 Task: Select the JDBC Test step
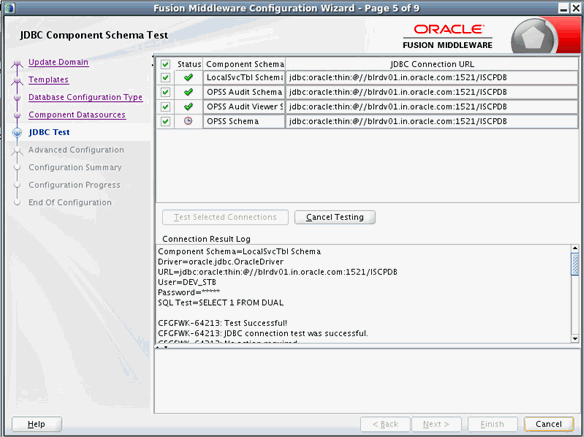(x=49, y=132)
